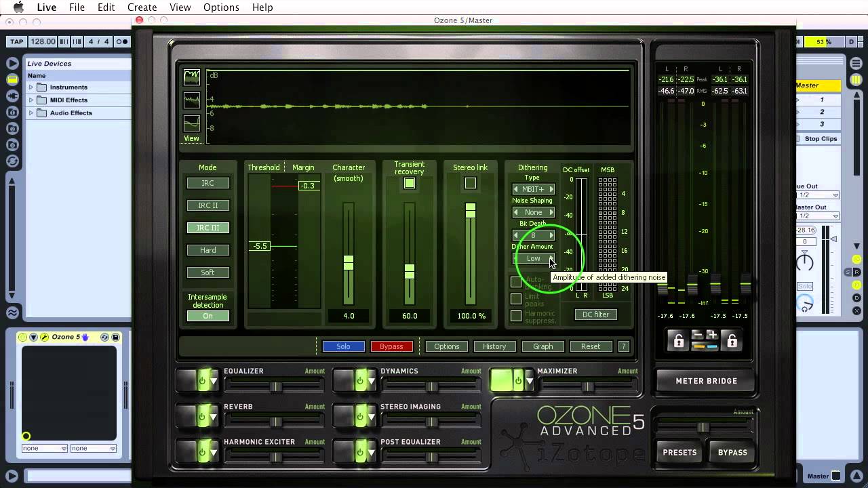Open the Help menu

pyautogui.click(x=262, y=7)
